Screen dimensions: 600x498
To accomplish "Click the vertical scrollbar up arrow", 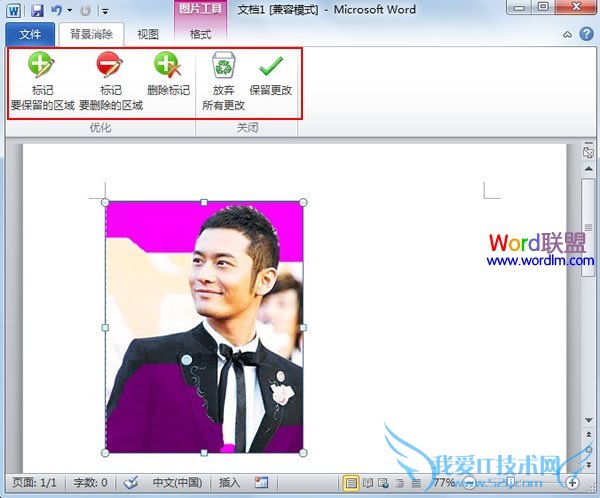I will point(589,168).
